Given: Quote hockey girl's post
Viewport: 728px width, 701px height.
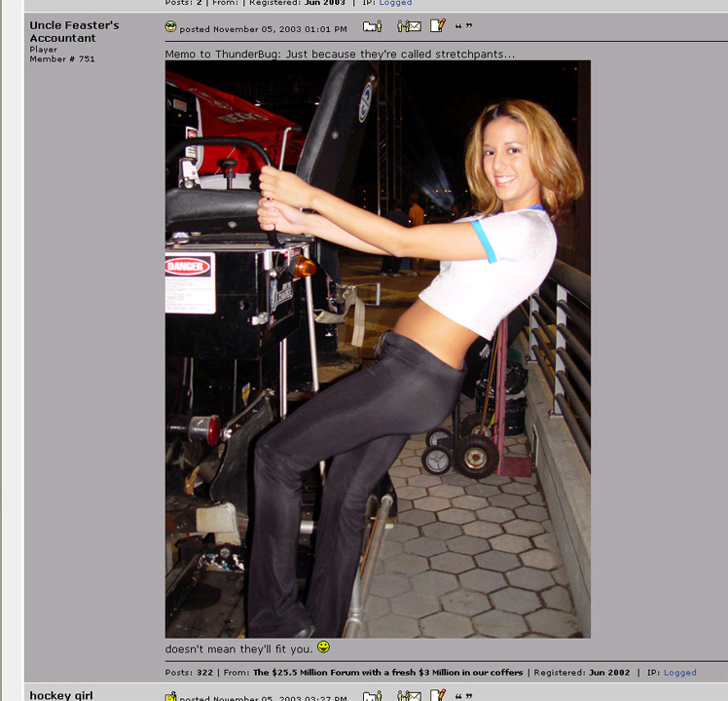Looking at the screenshot, I should coord(463,696).
